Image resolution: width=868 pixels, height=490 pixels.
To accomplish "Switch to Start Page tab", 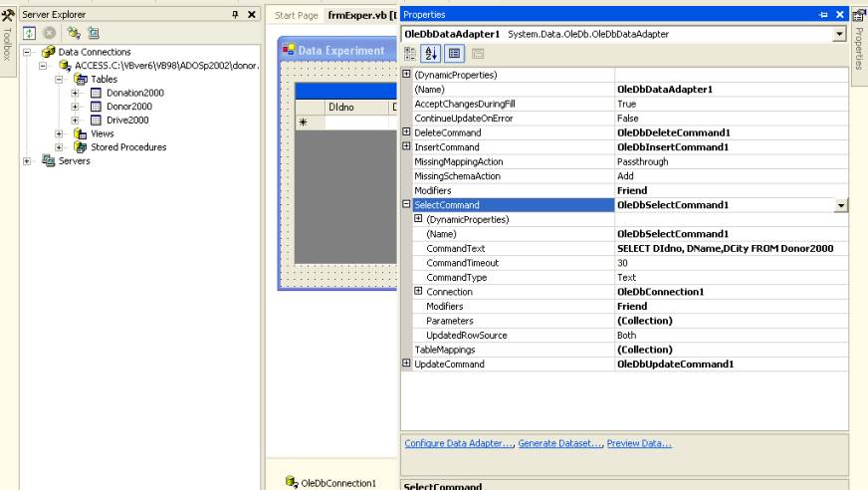I will pos(297,16).
